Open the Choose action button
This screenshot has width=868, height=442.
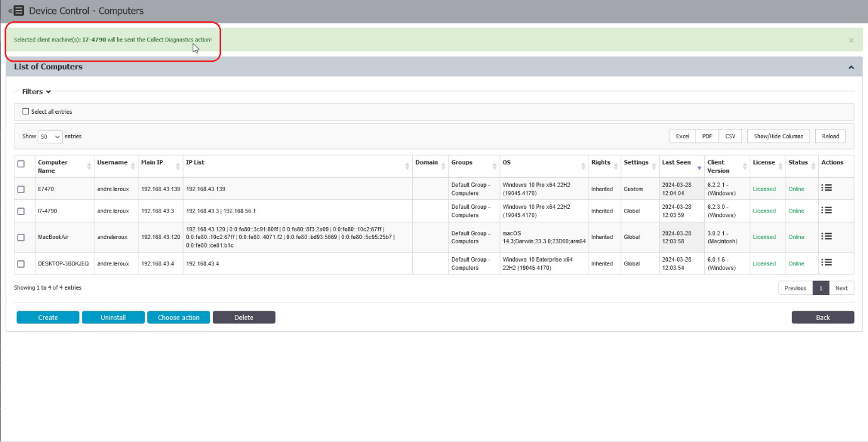[x=179, y=318]
